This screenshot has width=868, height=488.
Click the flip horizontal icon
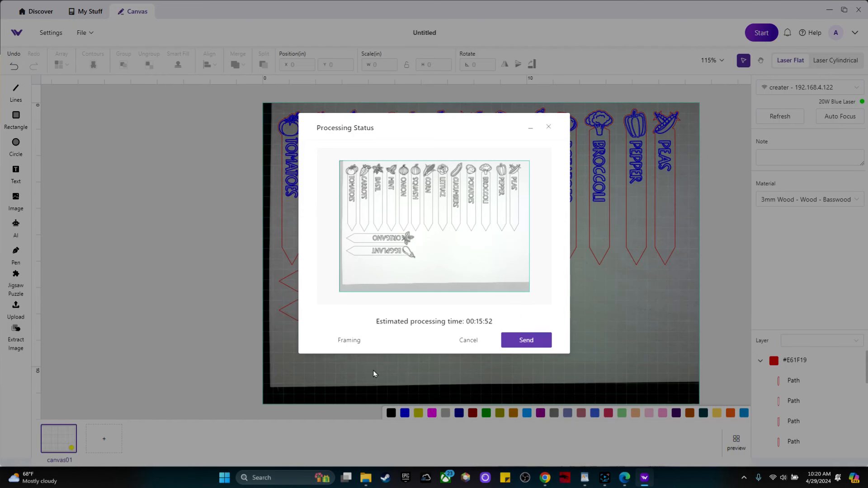coord(505,64)
